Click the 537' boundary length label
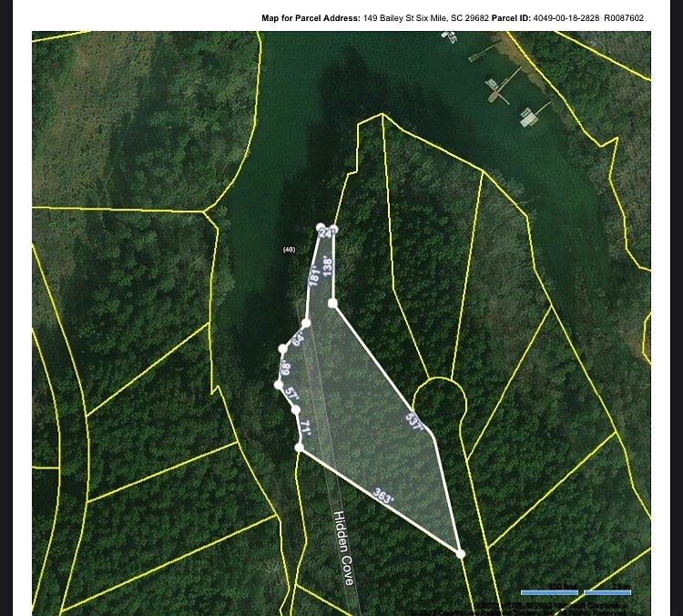683x616 pixels. click(414, 423)
